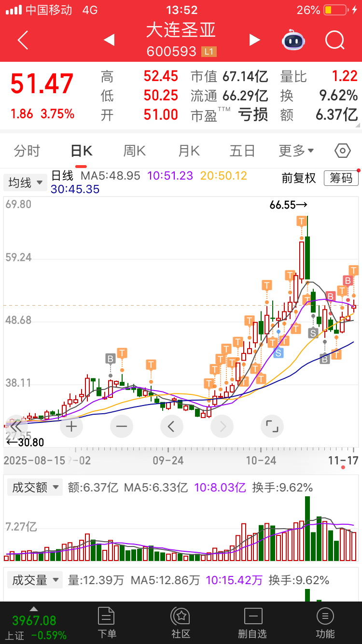Tap the 30.80 low label on chart
The width and height of the screenshot is (362, 644).
coord(25,442)
